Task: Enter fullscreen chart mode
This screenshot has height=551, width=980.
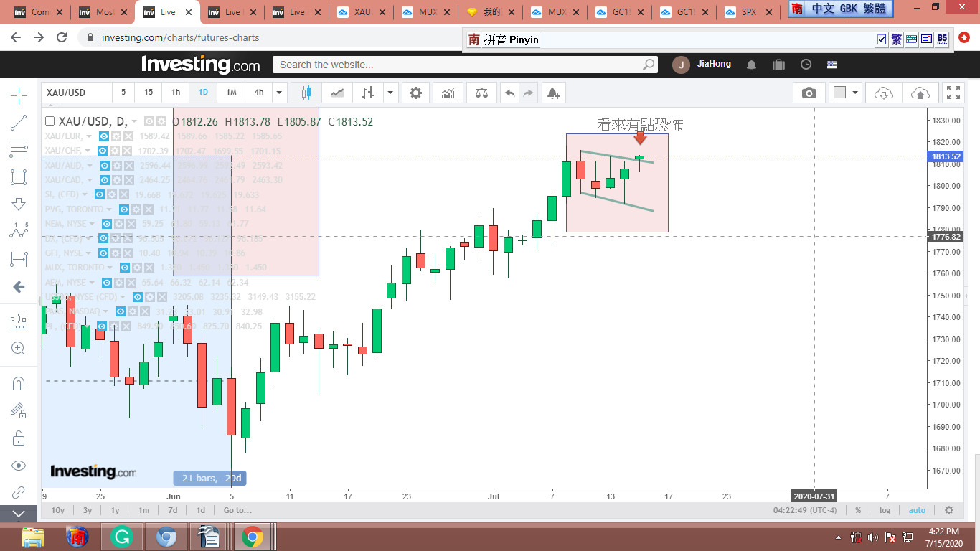Action: 953,93
